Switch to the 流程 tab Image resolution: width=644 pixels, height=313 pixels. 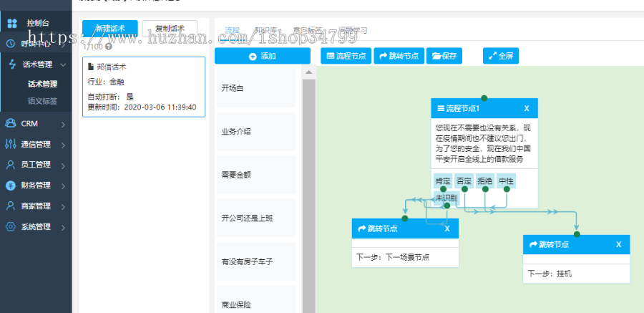pos(232,30)
